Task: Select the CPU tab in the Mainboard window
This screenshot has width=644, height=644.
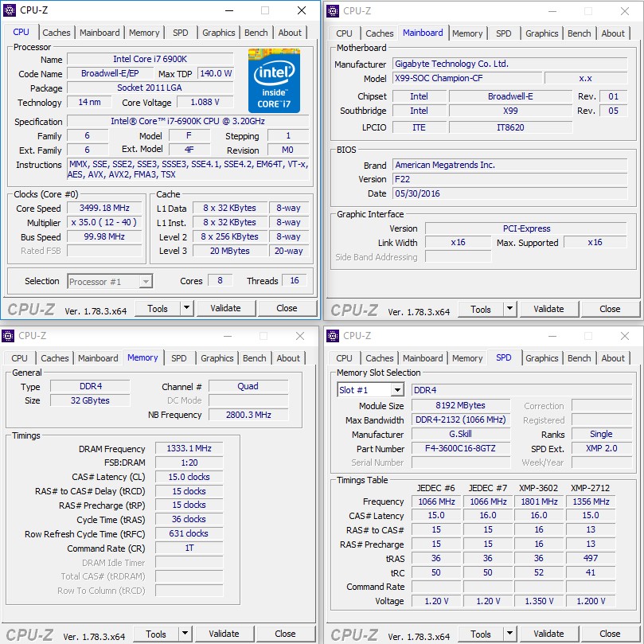Action: (344, 33)
